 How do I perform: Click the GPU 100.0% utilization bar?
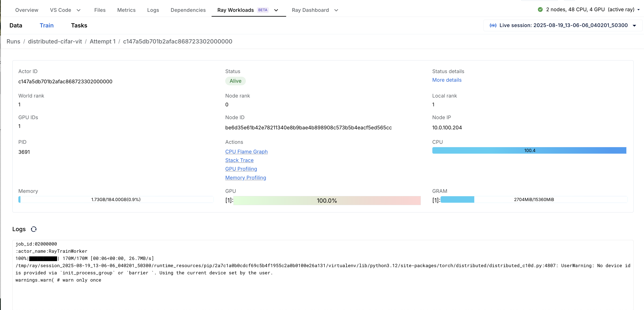pos(327,201)
